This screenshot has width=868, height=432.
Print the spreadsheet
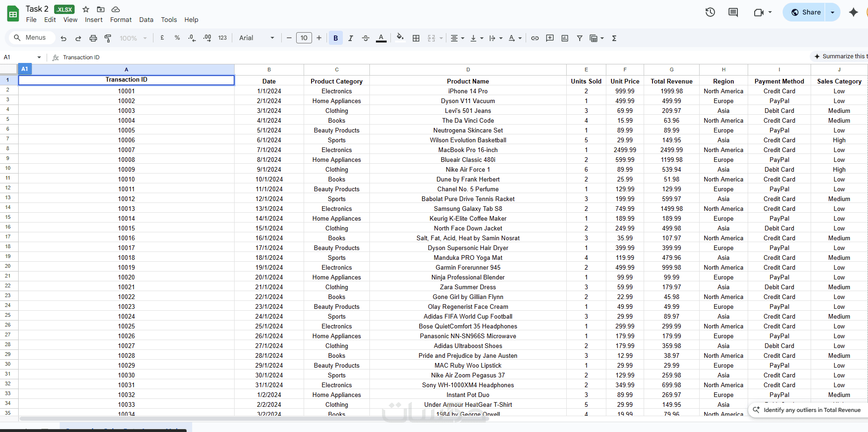point(93,38)
